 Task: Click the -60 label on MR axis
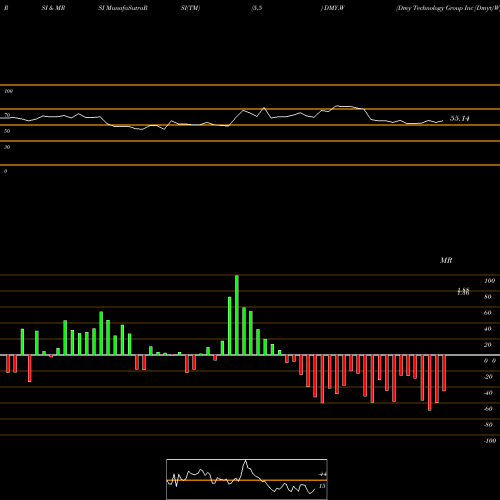click(488, 409)
